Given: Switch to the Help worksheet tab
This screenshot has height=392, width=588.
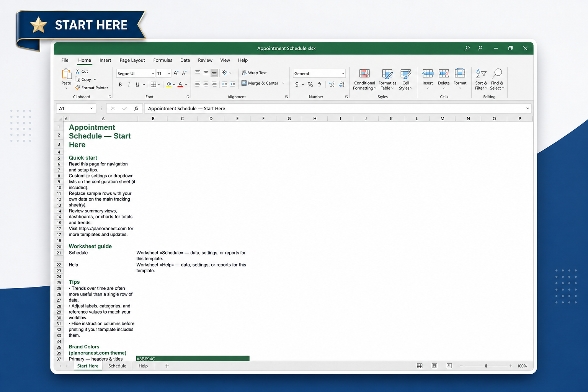Looking at the screenshot, I should click(x=143, y=366).
